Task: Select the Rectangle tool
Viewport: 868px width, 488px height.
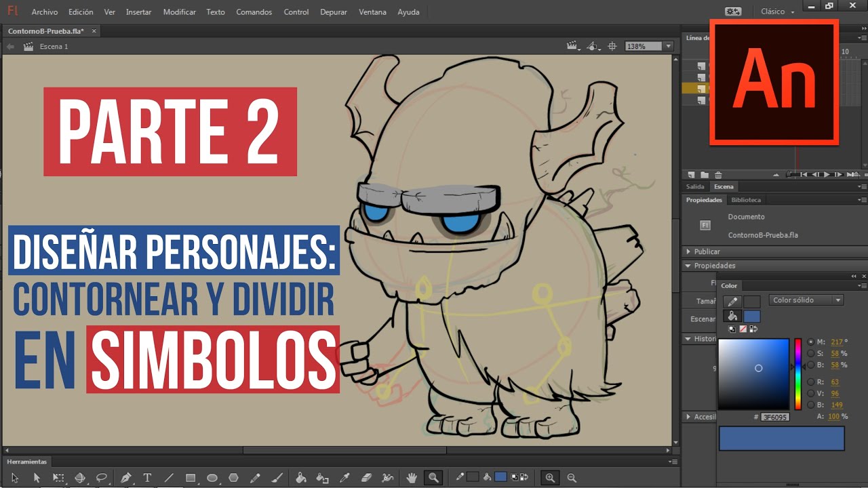Action: pyautogui.click(x=191, y=478)
